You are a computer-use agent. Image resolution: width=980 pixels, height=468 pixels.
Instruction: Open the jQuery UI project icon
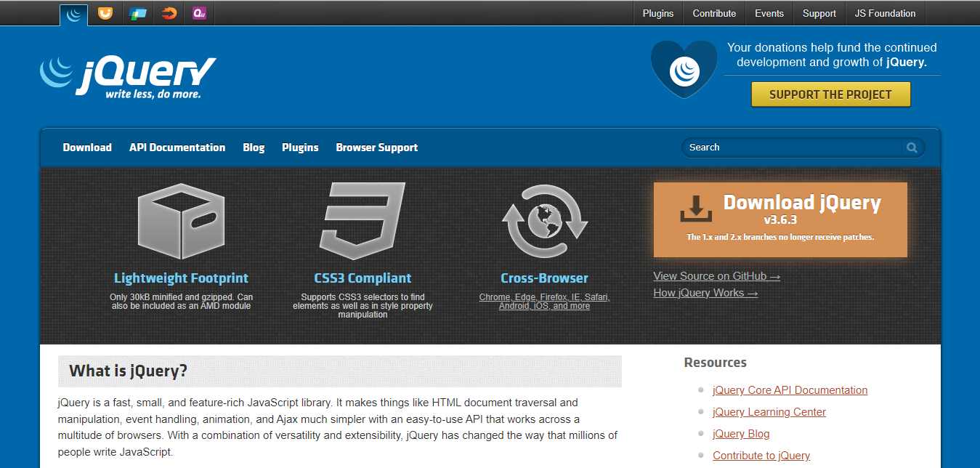click(105, 12)
